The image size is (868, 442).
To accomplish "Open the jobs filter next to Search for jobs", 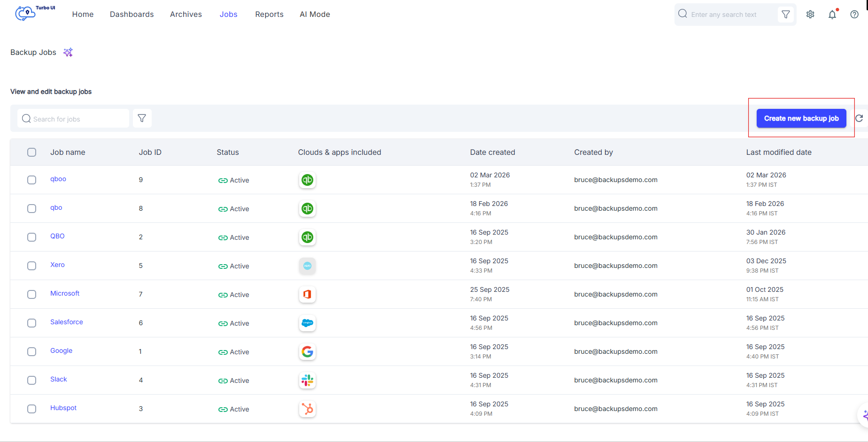I will (x=142, y=118).
